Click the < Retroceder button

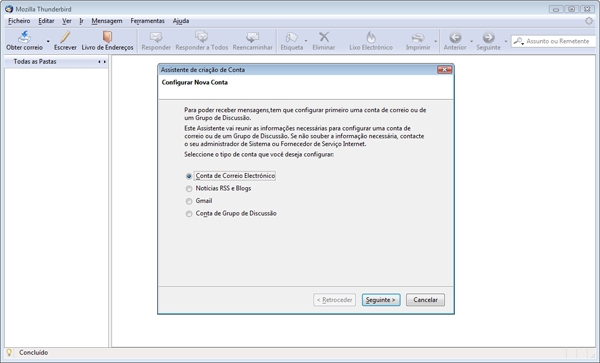(x=334, y=300)
